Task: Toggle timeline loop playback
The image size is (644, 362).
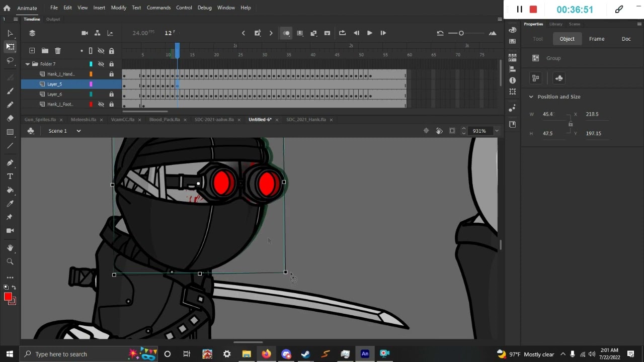Action: [343, 33]
